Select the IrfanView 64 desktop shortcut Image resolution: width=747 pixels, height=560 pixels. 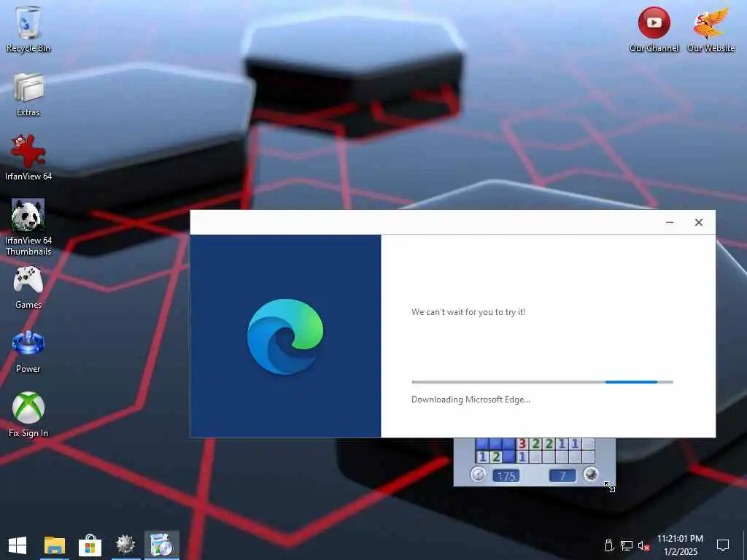click(x=28, y=157)
